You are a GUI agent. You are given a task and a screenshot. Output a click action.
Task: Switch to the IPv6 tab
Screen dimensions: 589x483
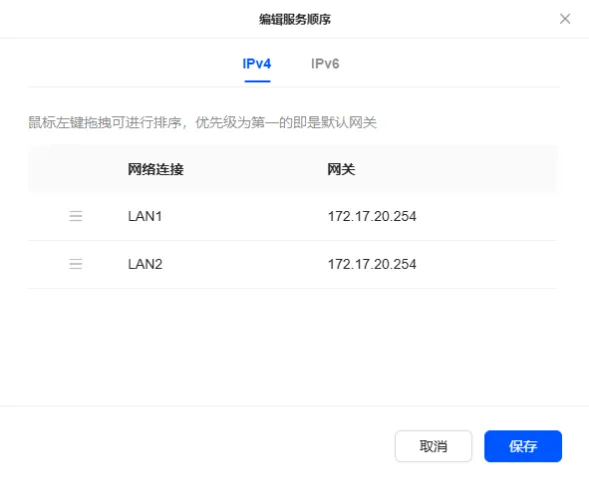(325, 64)
